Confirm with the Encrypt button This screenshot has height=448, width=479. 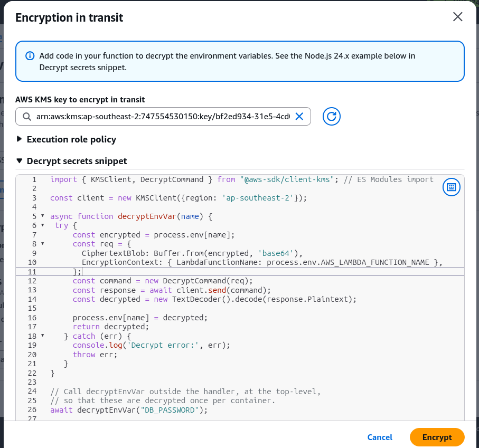tap(437, 437)
